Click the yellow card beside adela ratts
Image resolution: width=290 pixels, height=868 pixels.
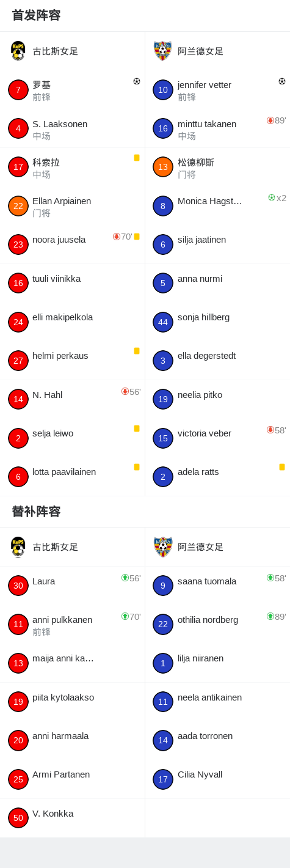click(x=282, y=467)
